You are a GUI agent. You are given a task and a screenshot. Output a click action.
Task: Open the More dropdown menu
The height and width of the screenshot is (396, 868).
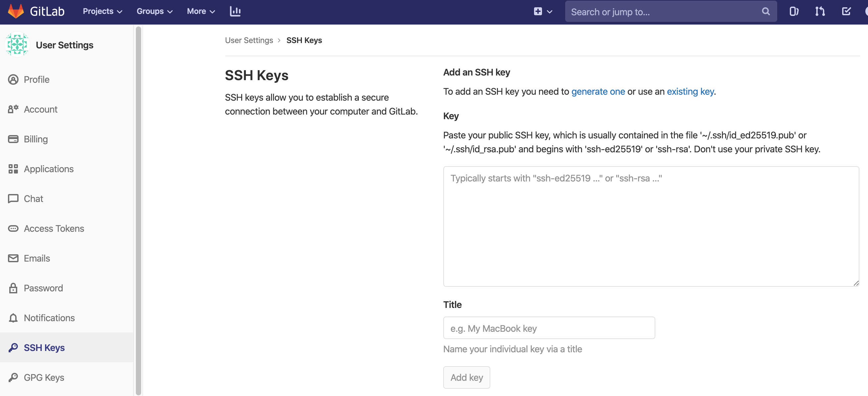201,11
